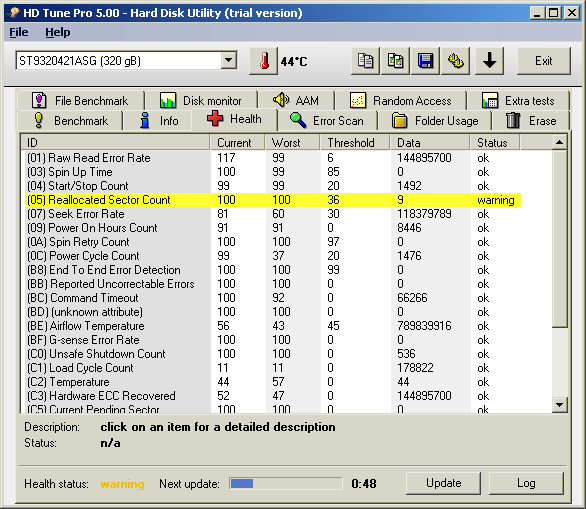Click the Current column header
The height and width of the screenshot is (509, 586).
coord(237,142)
